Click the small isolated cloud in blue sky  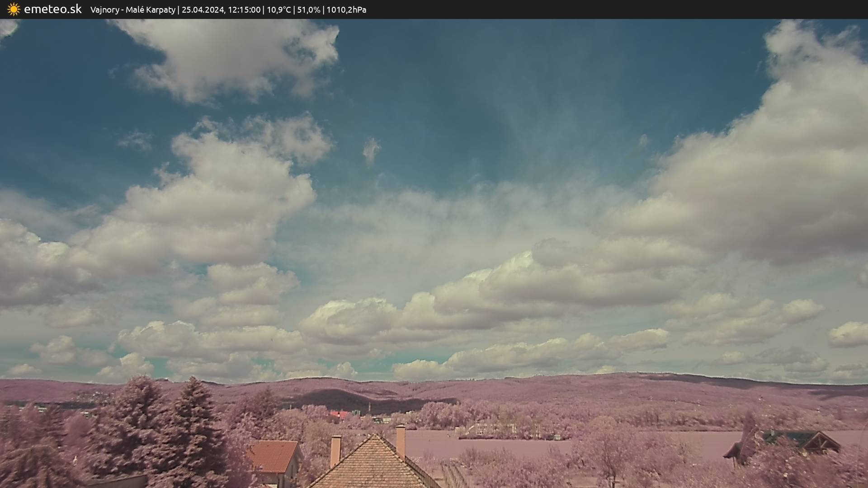coord(371,149)
